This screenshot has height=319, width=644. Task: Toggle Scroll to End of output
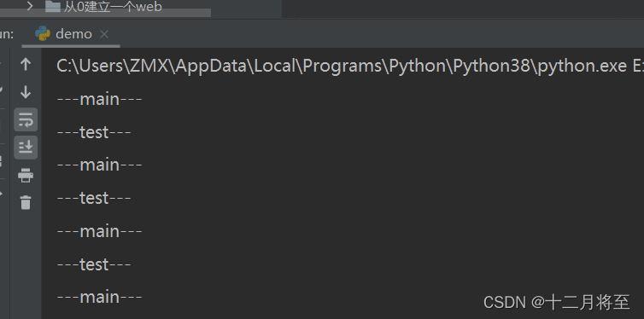pyautogui.click(x=26, y=148)
